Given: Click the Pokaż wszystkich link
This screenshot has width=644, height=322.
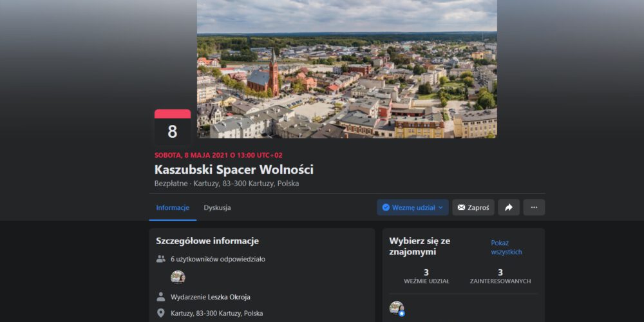Looking at the screenshot, I should click(x=506, y=247).
